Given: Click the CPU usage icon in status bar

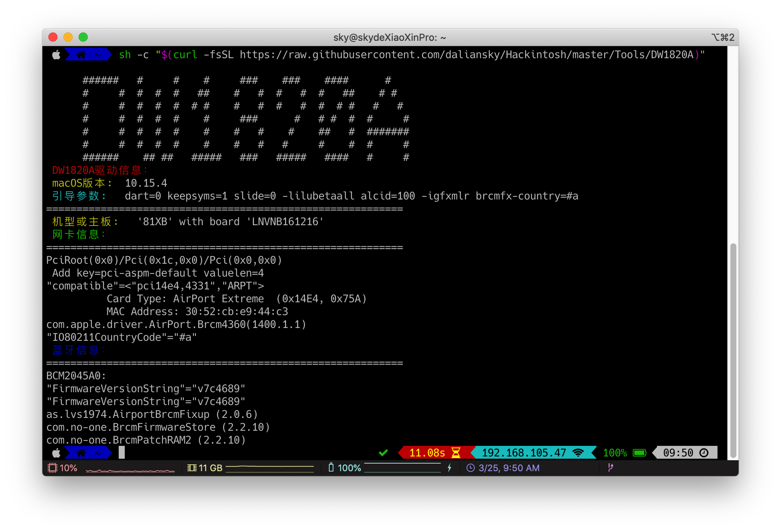Looking at the screenshot, I should point(52,468).
